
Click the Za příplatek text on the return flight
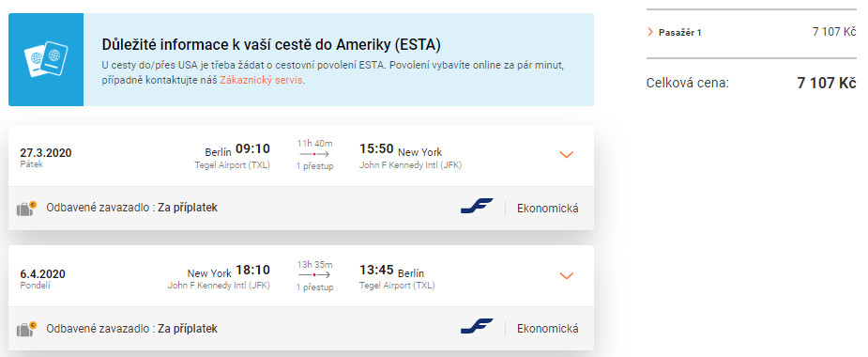(x=188, y=329)
